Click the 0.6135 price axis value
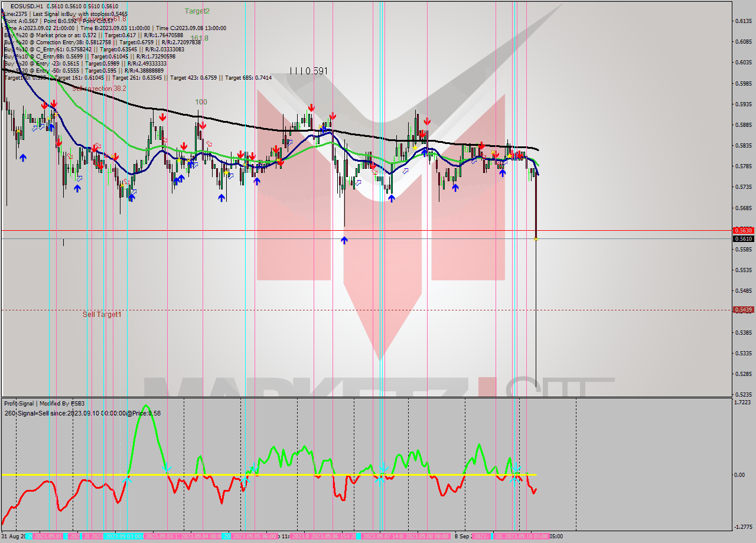756x543 pixels. (742, 21)
